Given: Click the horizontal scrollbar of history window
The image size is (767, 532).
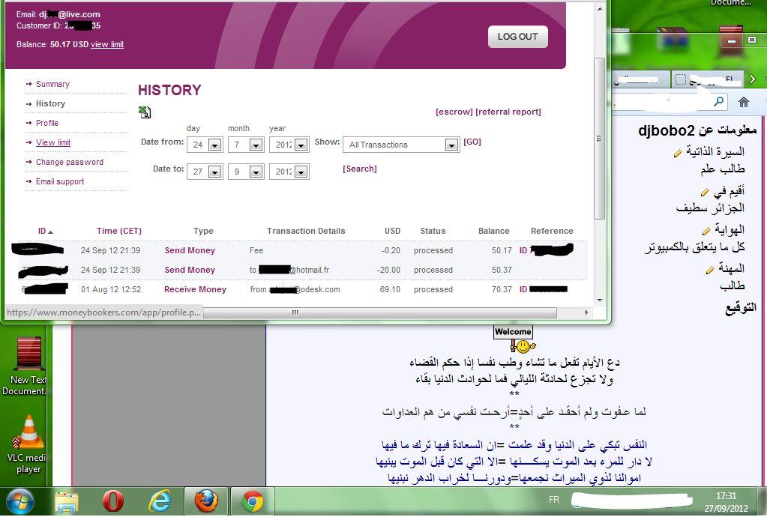Looking at the screenshot, I should 379,312.
